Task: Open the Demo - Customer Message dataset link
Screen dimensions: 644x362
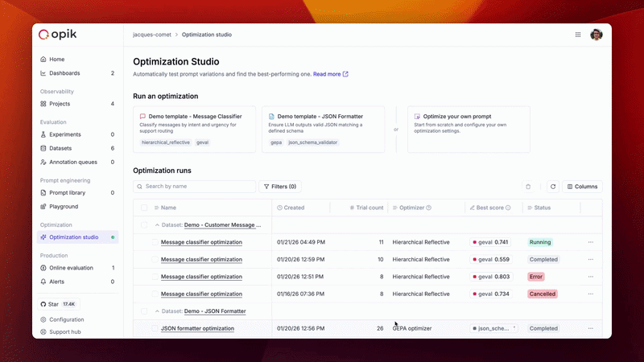Action: click(222, 225)
